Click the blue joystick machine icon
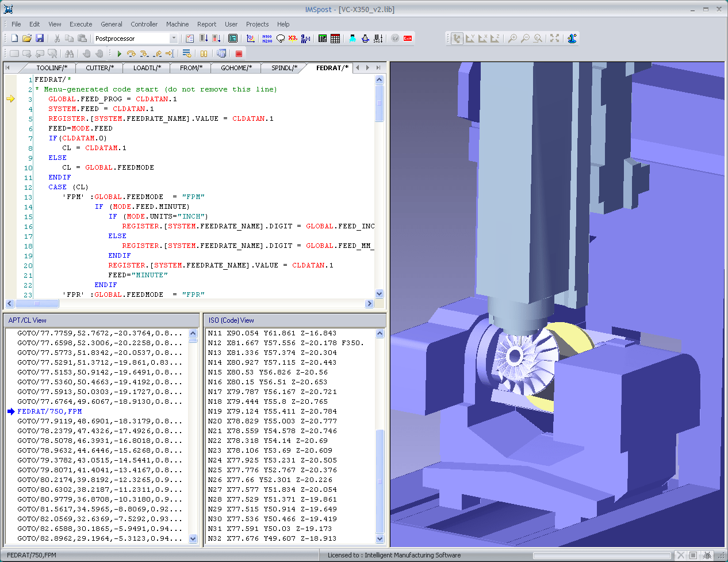 [572, 39]
